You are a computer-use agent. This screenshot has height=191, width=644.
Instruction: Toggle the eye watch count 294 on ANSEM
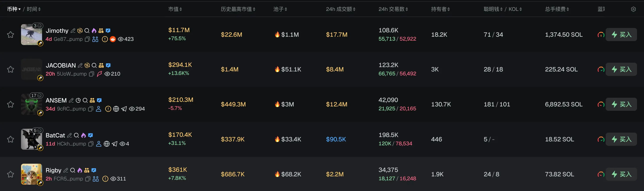pyautogui.click(x=137, y=109)
